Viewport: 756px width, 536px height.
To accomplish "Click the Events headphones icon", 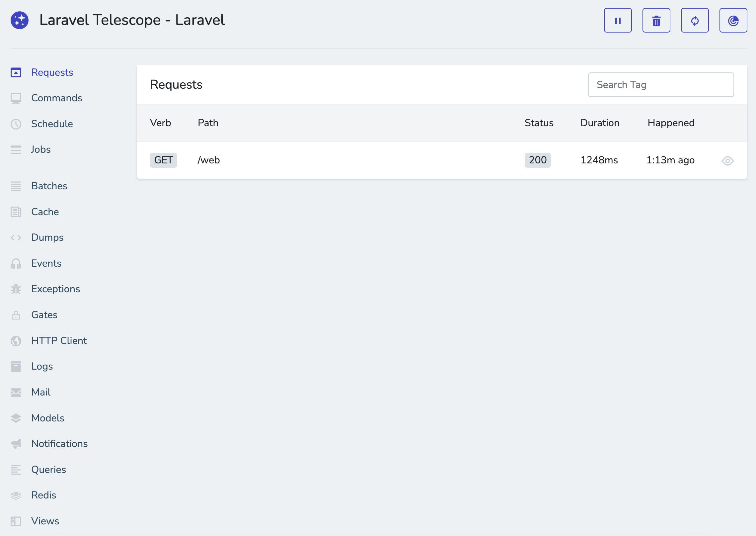I will 16,263.
